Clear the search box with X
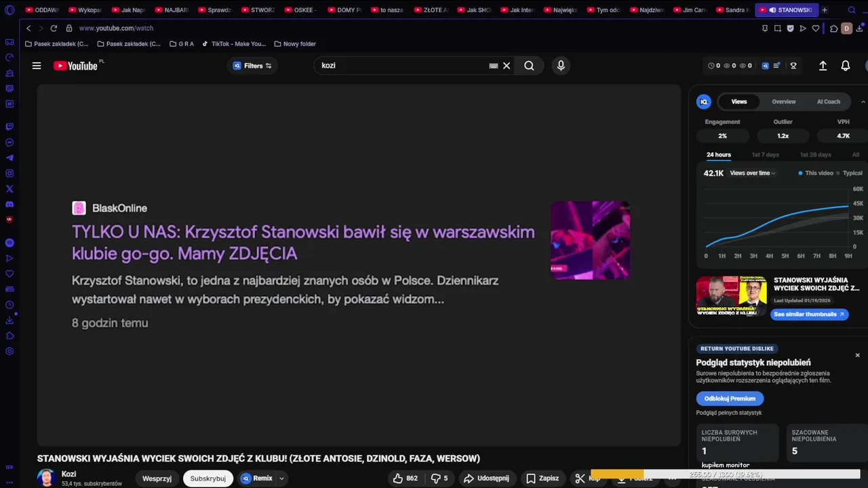 (507, 66)
